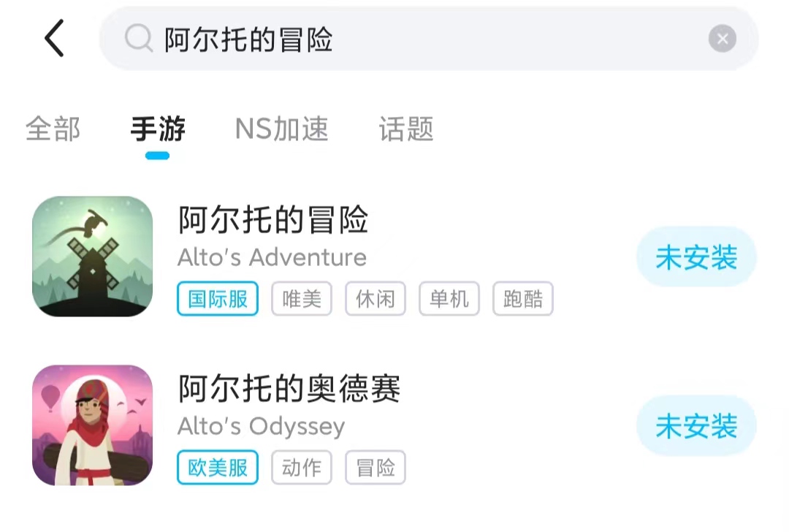Click the 欧美服 tag
789x532 pixels.
coord(218,468)
